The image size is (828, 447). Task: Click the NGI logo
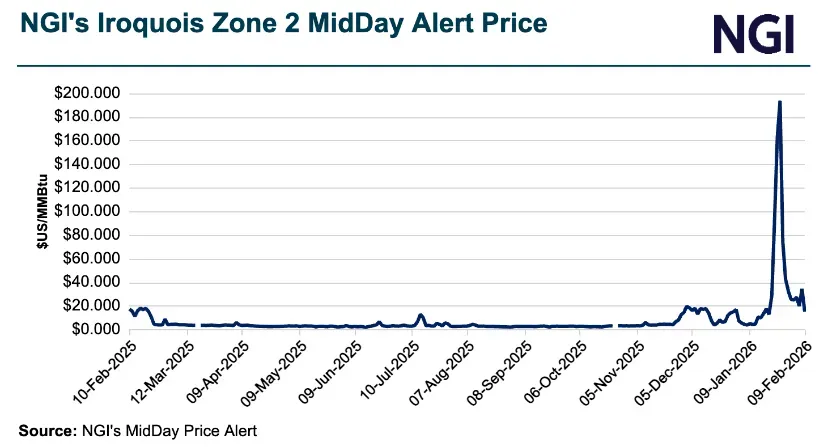(753, 33)
